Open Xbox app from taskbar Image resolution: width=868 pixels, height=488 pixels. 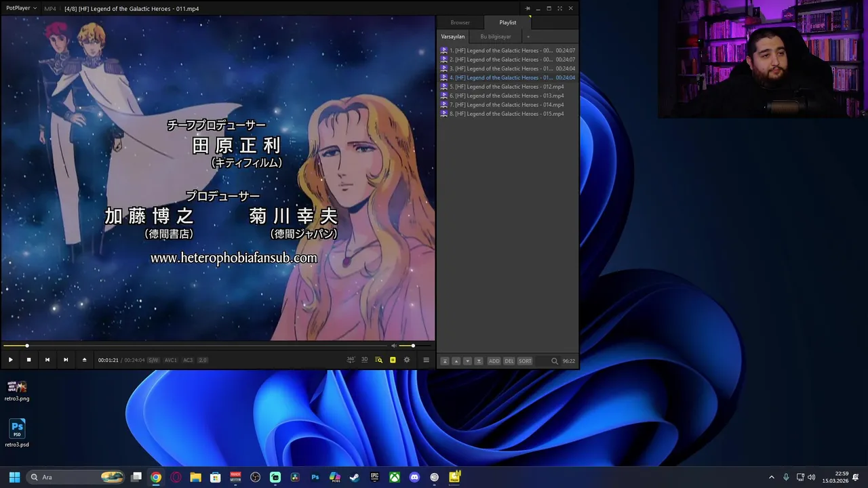coord(395,477)
